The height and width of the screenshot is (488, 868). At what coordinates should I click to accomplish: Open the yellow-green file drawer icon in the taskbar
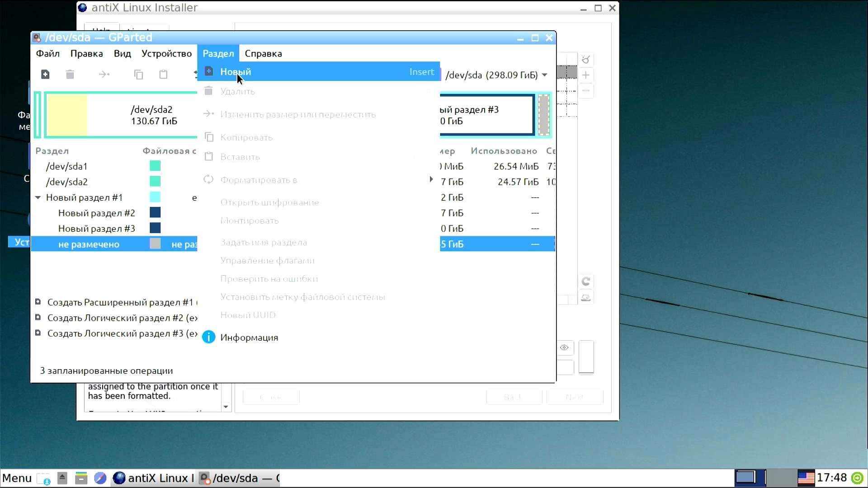point(81,478)
